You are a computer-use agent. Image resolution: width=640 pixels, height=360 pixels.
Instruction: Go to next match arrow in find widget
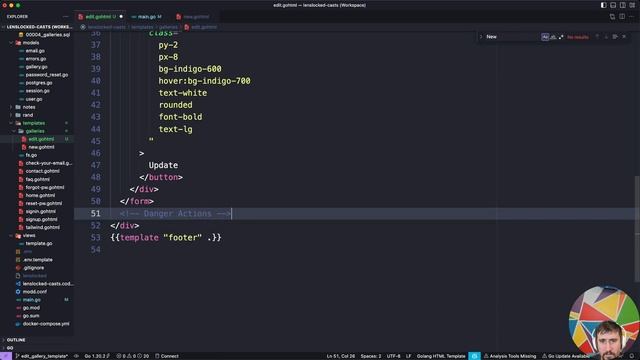(606, 37)
